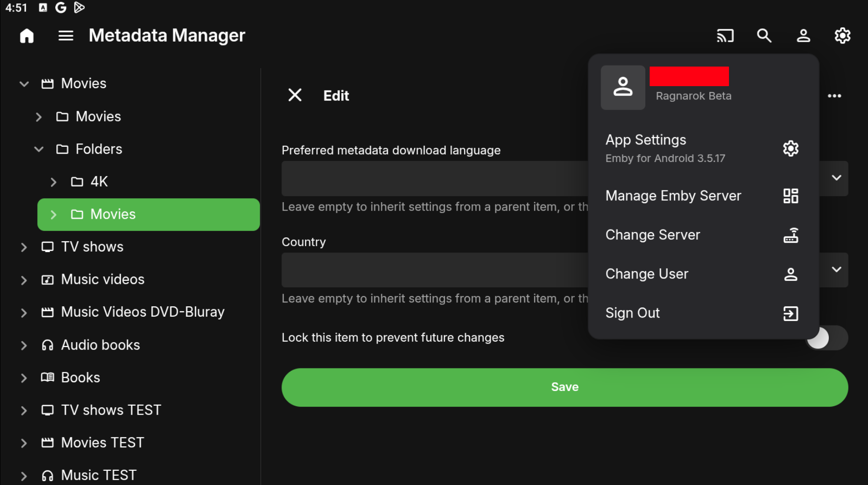
Task: Open the hamburger navigation menu
Action: (66, 36)
